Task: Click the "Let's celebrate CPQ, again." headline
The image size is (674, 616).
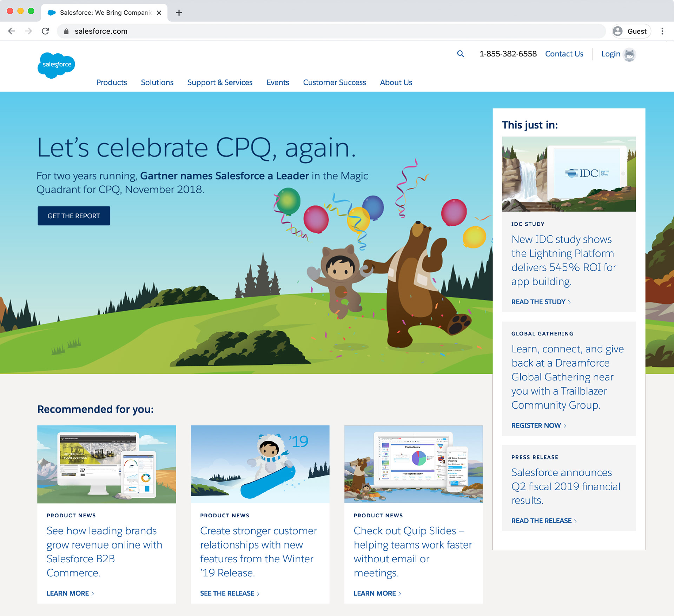Action: [x=197, y=148]
